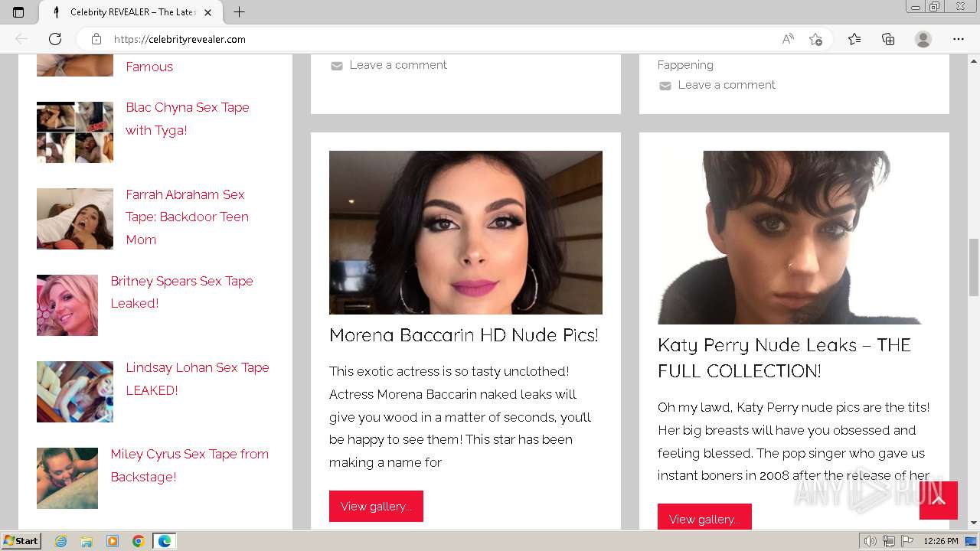Image resolution: width=980 pixels, height=551 pixels.
Task: Open the network tray icon
Action: coord(889,541)
